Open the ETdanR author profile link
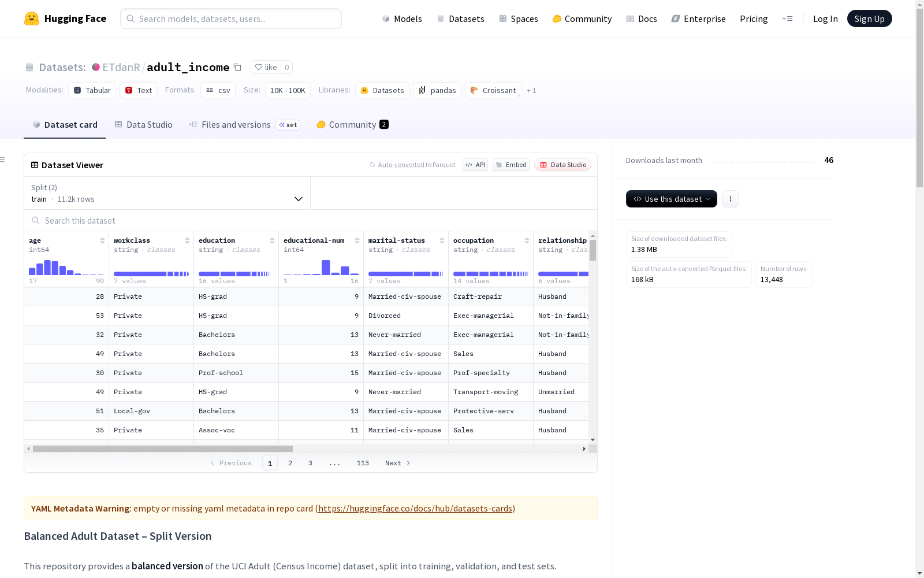 click(x=121, y=67)
